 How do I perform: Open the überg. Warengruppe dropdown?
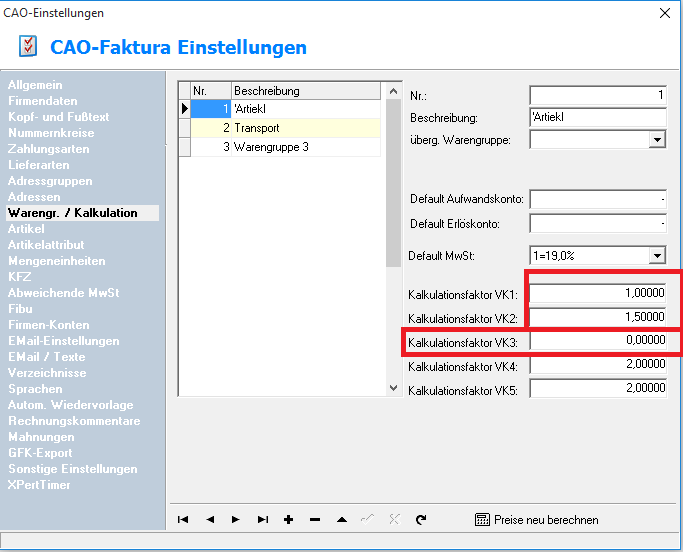(x=657, y=140)
